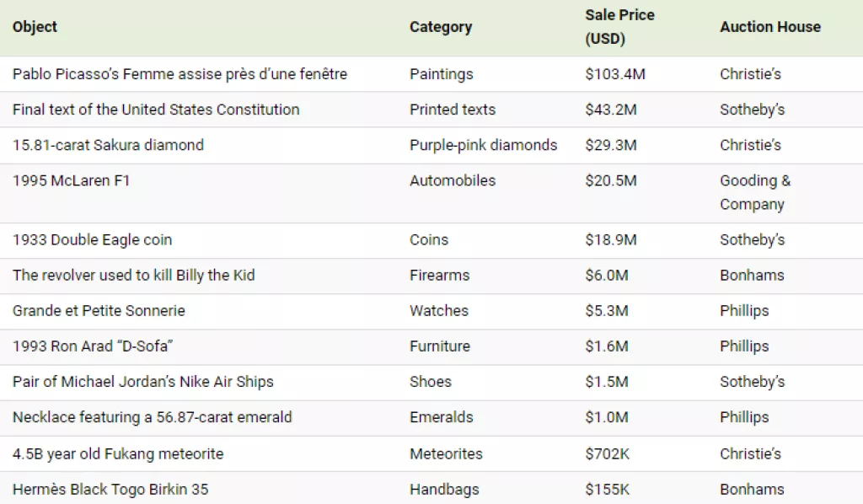The width and height of the screenshot is (863, 504).
Task: Select Grande et Petite Sonnerie cell
Action: pyautogui.click(x=99, y=311)
